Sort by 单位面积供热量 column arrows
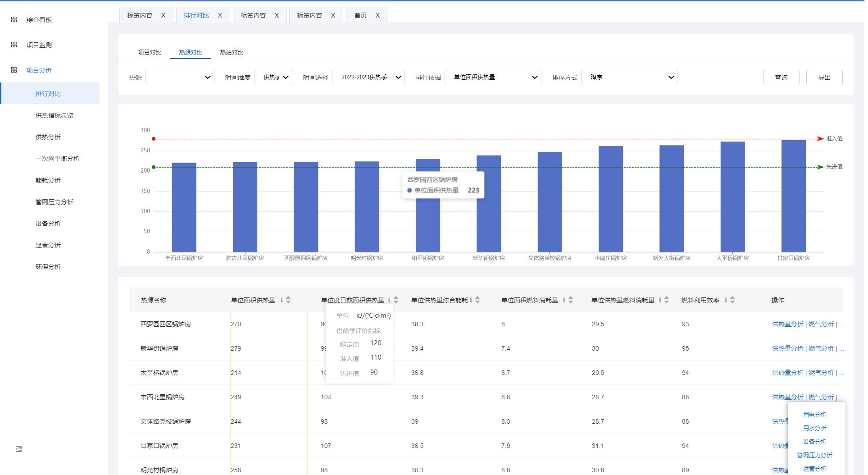868x475 pixels. click(288, 300)
